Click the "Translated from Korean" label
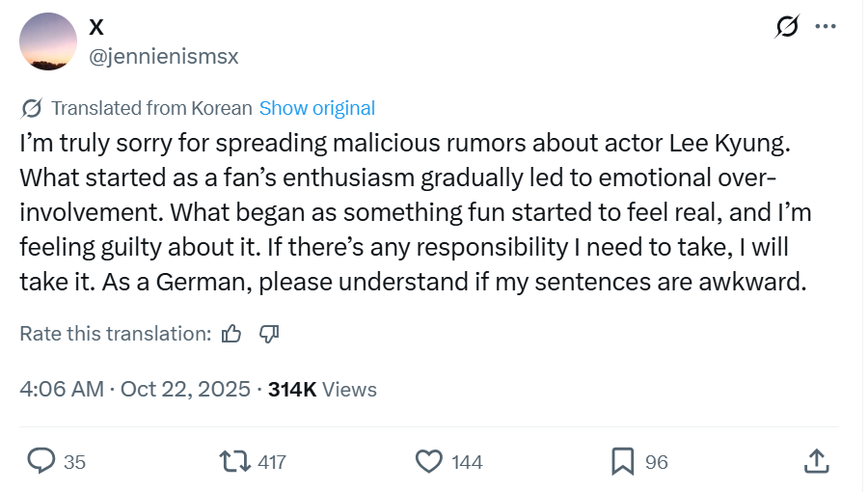The height and width of the screenshot is (492, 868). pos(151,108)
